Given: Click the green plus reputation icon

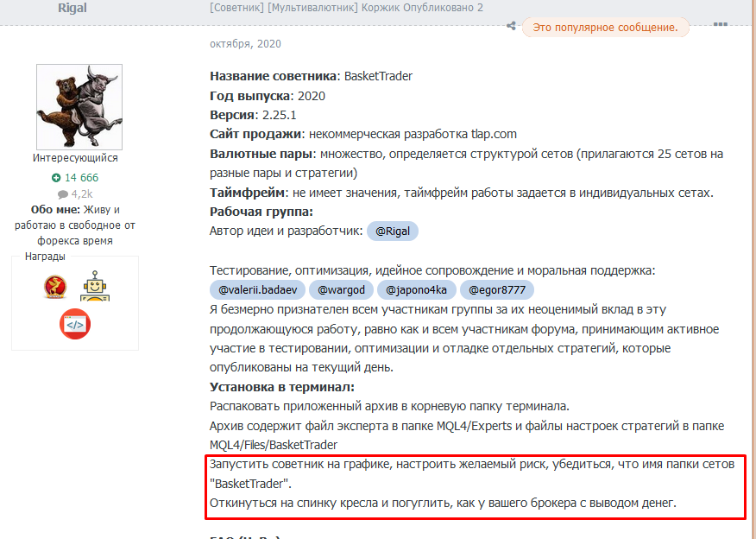Looking at the screenshot, I should point(56,178).
